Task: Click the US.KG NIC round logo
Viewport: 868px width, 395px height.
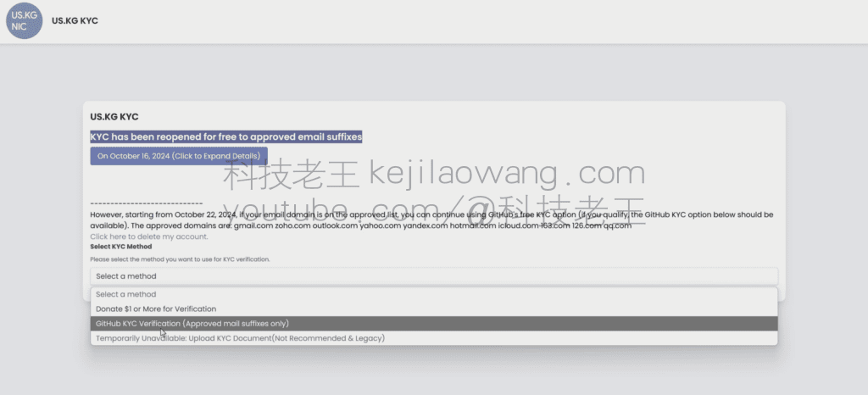Action: coord(24,21)
